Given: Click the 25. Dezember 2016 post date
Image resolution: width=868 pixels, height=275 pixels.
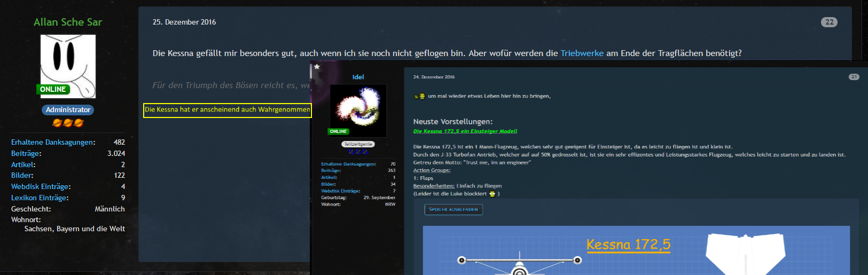Looking at the screenshot, I should (x=184, y=22).
